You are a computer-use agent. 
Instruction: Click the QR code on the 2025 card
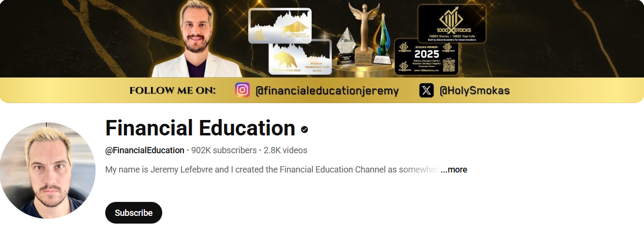pos(449,65)
